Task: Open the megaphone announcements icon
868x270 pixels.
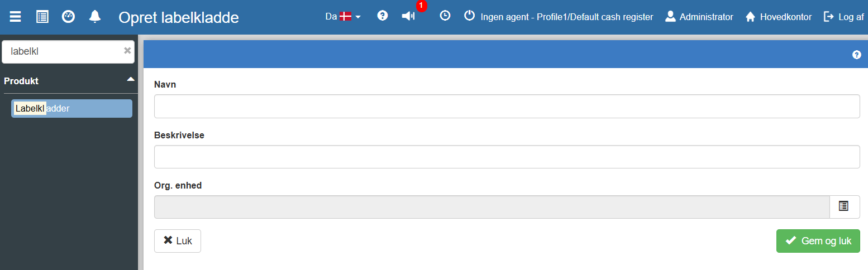Action: 408,16
